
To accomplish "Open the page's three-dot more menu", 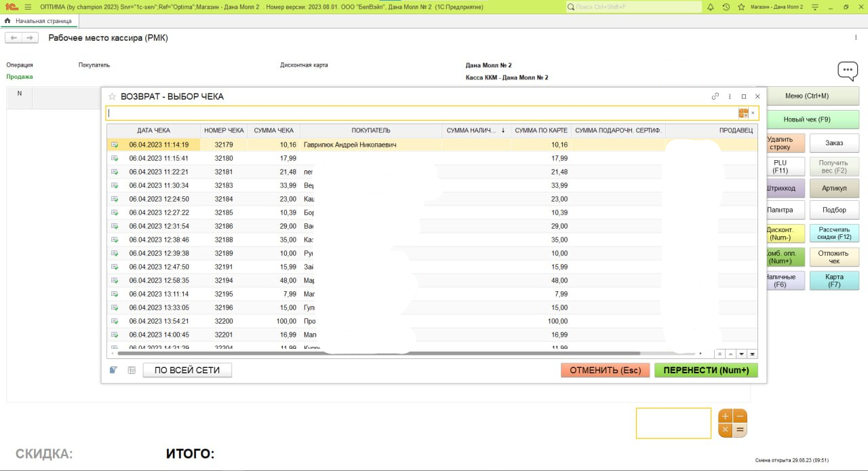I will [856, 38].
